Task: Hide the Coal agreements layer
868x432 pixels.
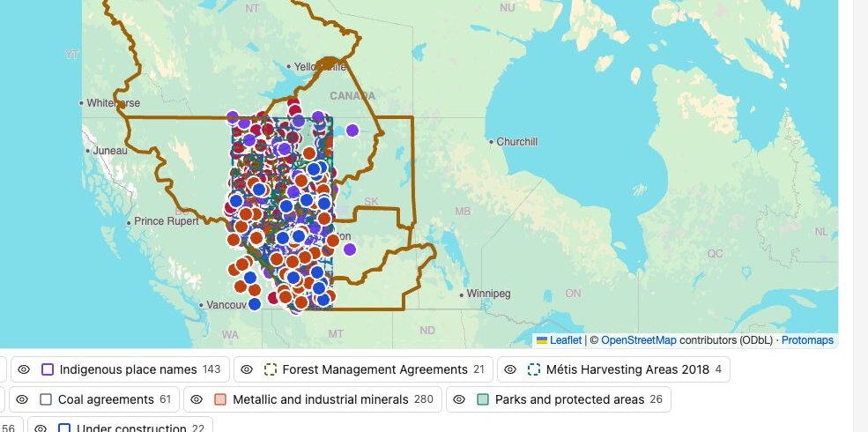Action: (x=21, y=399)
